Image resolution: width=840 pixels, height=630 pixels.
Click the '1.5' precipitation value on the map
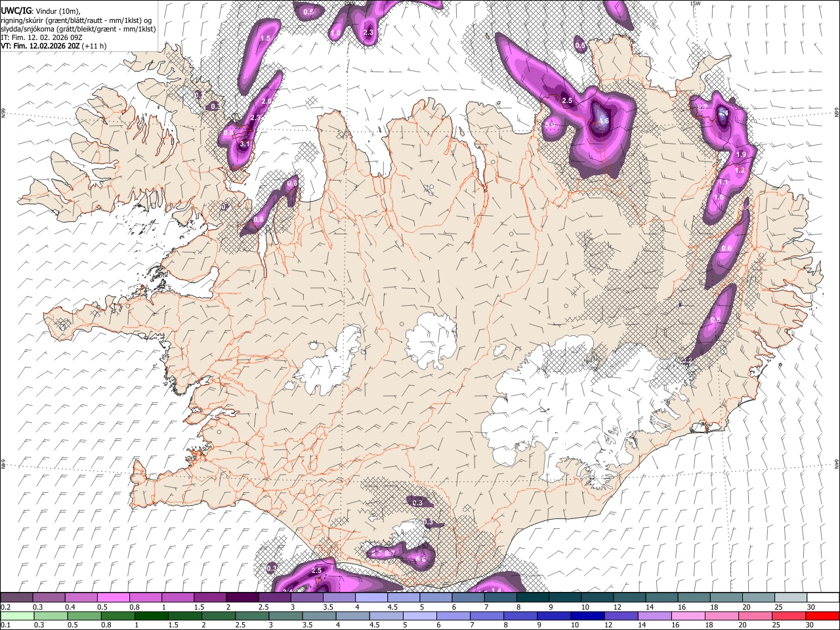point(266,39)
